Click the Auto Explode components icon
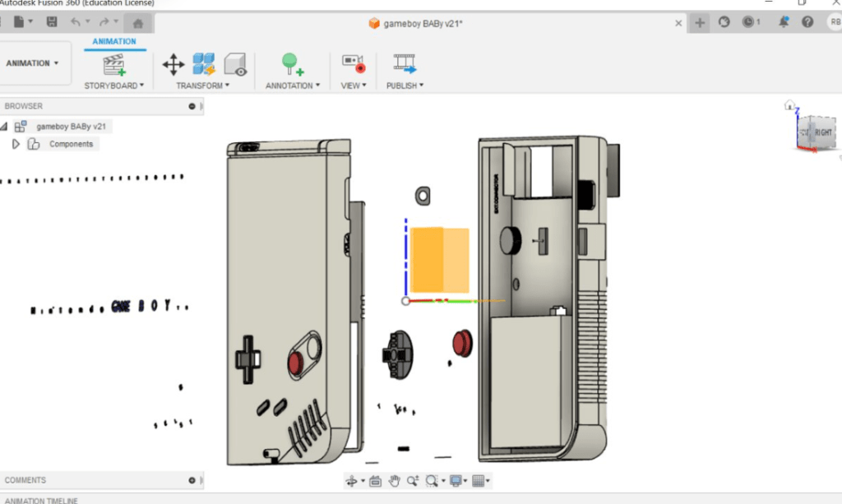This screenshot has height=504, width=842. [x=203, y=65]
